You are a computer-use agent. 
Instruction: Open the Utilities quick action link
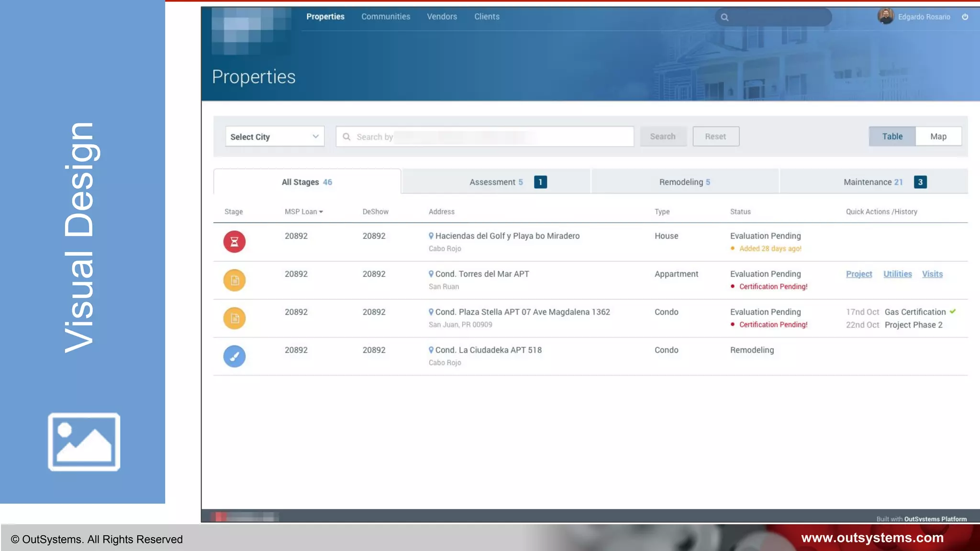(x=897, y=274)
